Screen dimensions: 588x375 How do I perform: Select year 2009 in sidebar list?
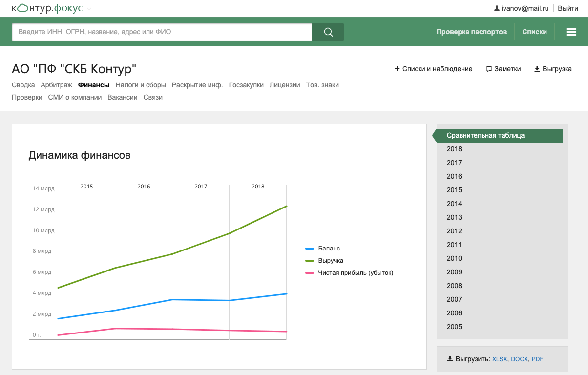454,272
